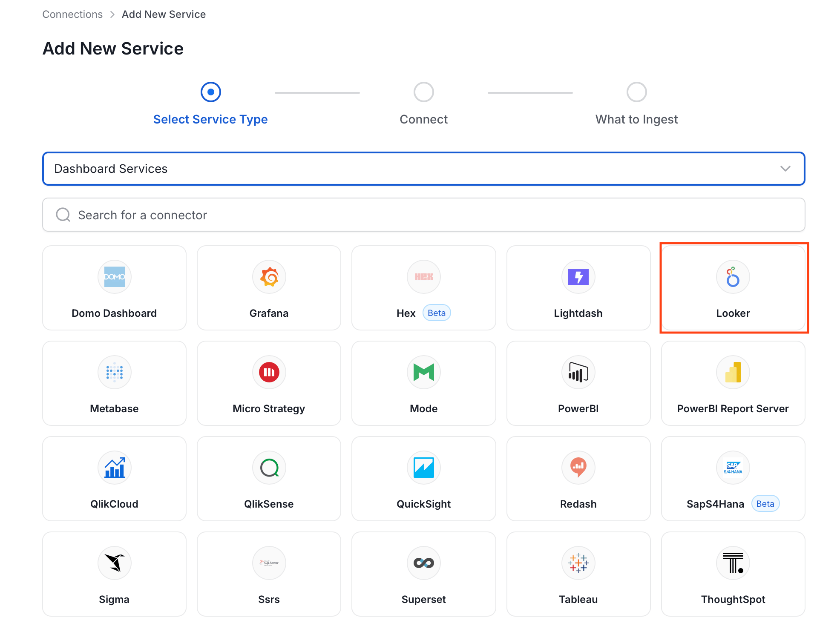Click the Grafana label text
Image resolution: width=840 pixels, height=626 pixels.
point(269,313)
